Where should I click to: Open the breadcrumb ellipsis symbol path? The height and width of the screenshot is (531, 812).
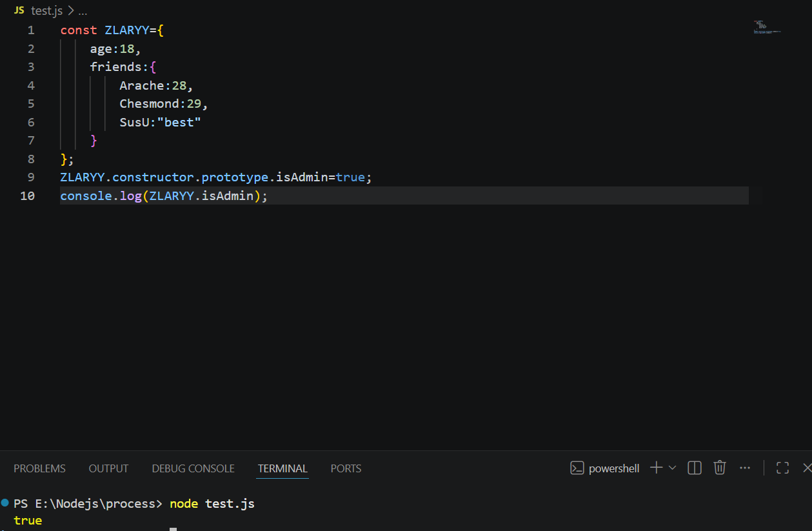tap(83, 11)
